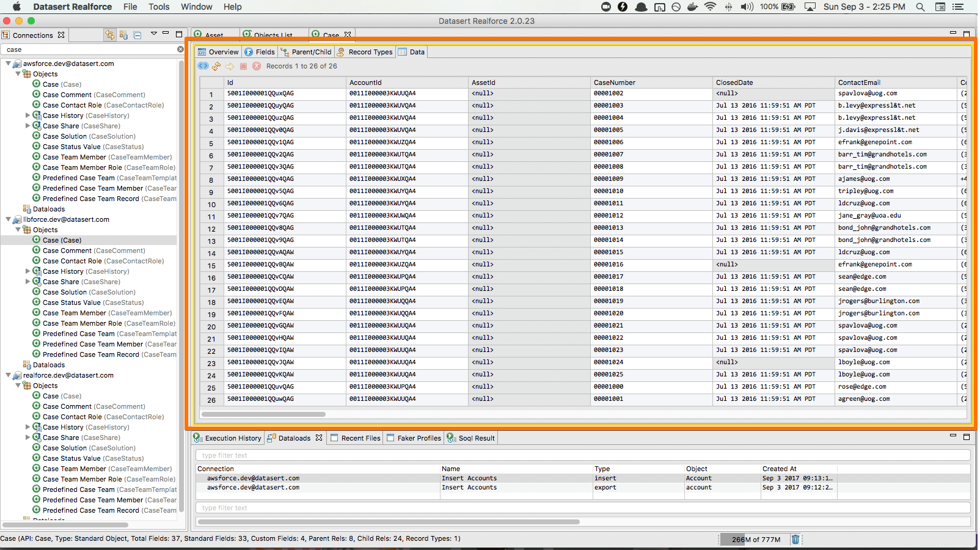Switch to the Record Types tab

pyautogui.click(x=365, y=52)
